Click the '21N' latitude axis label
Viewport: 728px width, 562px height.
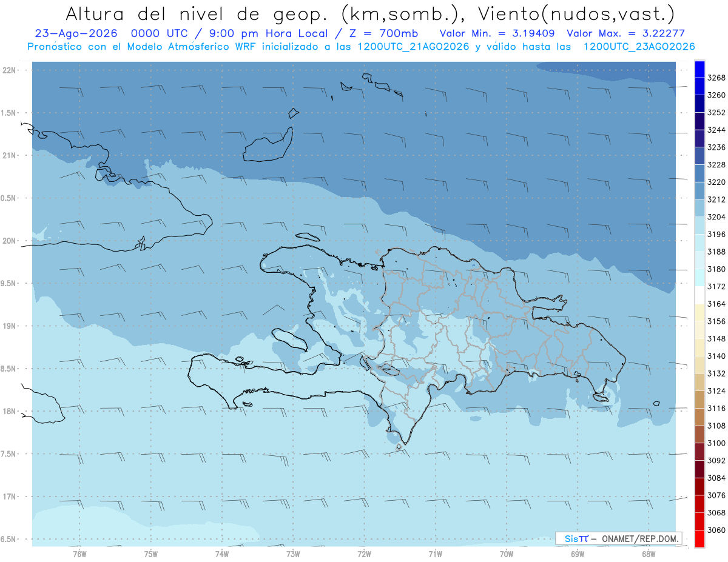[9, 155]
